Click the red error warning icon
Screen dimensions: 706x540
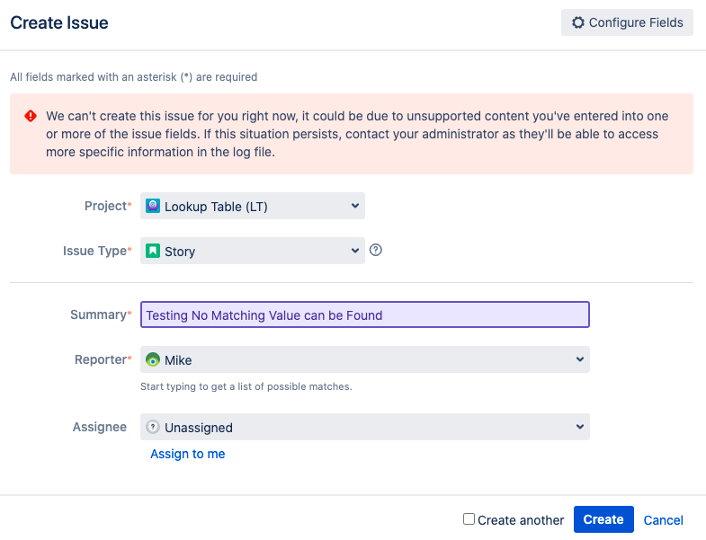tap(30, 116)
